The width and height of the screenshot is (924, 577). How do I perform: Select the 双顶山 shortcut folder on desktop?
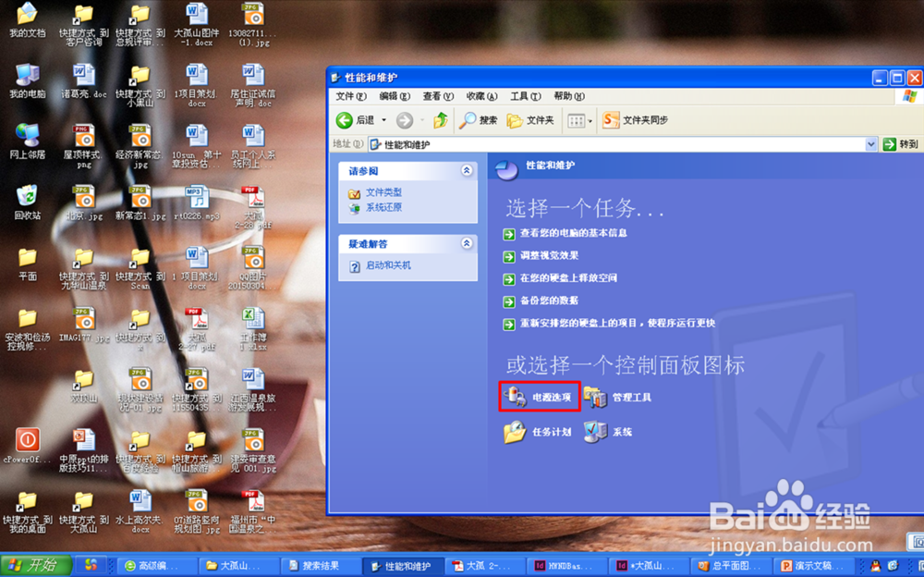pos(84,386)
